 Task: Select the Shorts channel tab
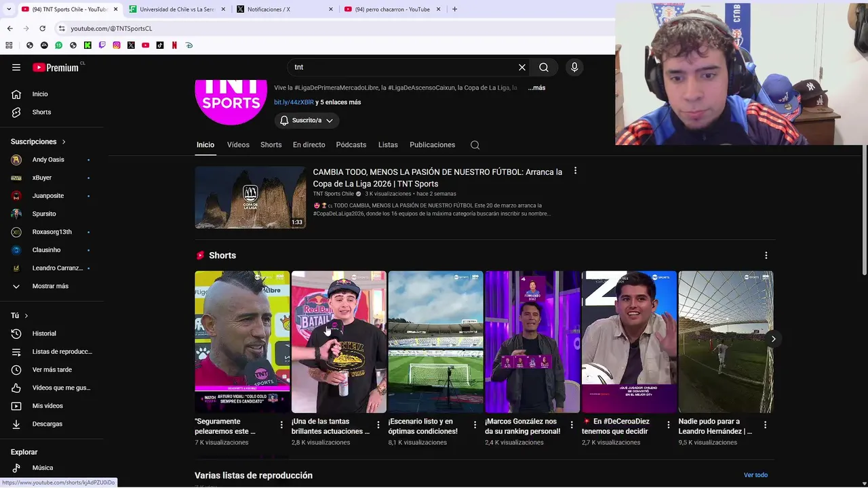[271, 145]
